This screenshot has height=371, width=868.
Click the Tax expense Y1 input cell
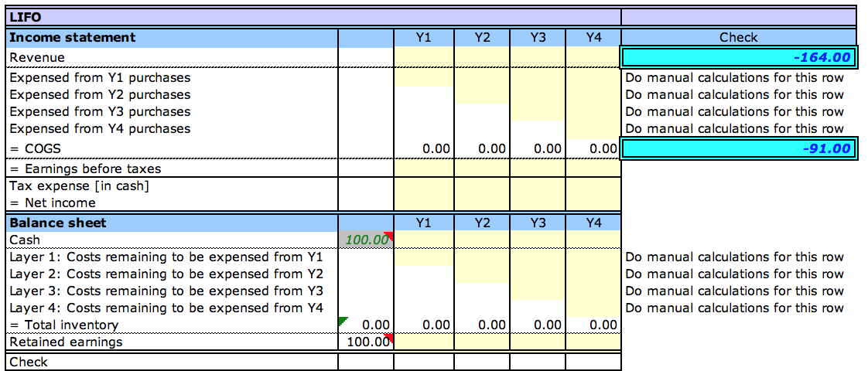click(x=423, y=185)
